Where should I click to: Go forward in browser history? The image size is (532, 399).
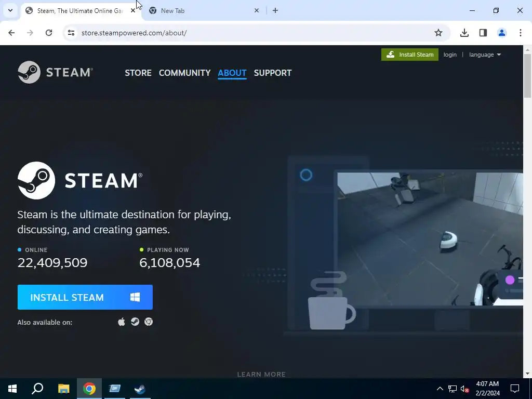[x=30, y=33]
